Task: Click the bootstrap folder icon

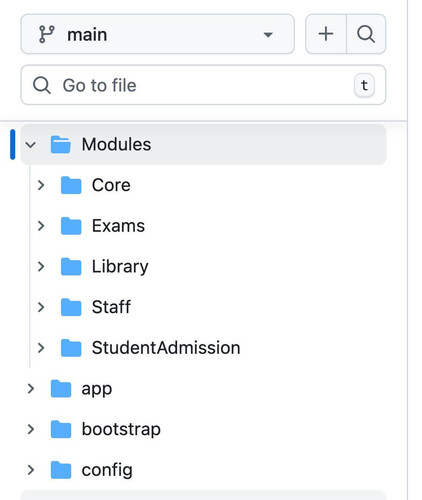Action: click(61, 429)
